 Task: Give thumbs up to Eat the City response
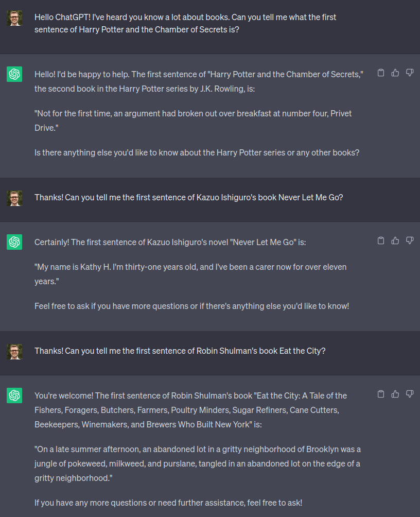(x=395, y=394)
